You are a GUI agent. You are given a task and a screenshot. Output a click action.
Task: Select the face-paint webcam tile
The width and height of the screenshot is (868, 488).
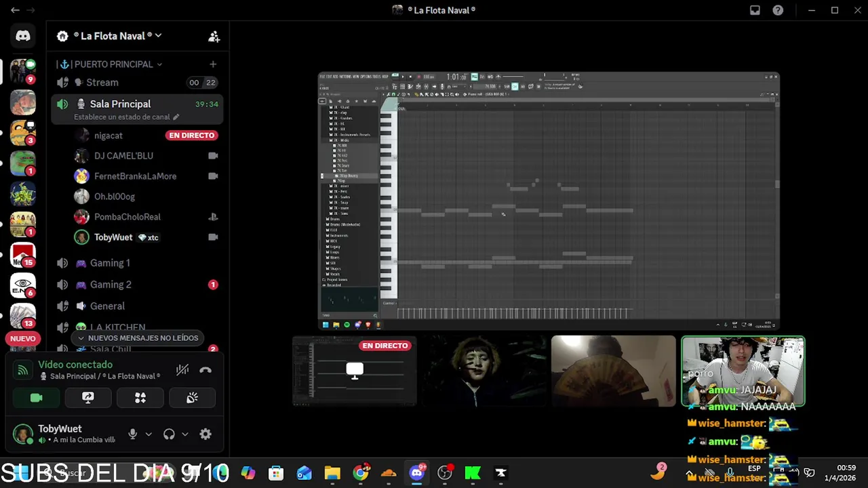click(484, 371)
